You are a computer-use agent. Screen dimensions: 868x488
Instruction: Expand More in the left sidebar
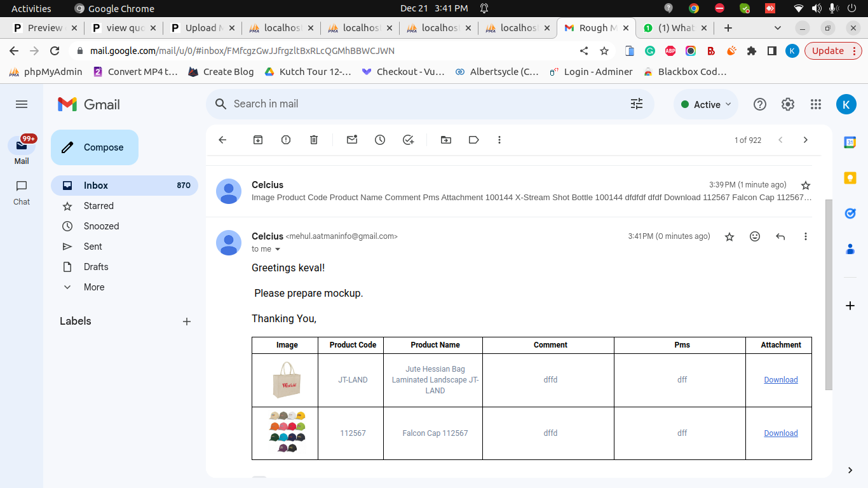point(94,287)
